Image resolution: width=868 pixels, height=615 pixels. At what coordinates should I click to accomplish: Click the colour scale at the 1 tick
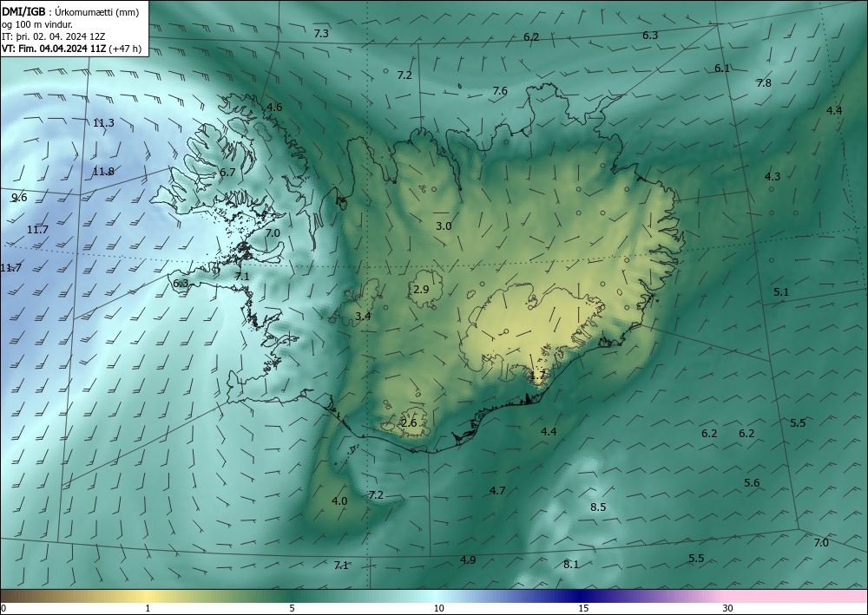click(x=148, y=608)
